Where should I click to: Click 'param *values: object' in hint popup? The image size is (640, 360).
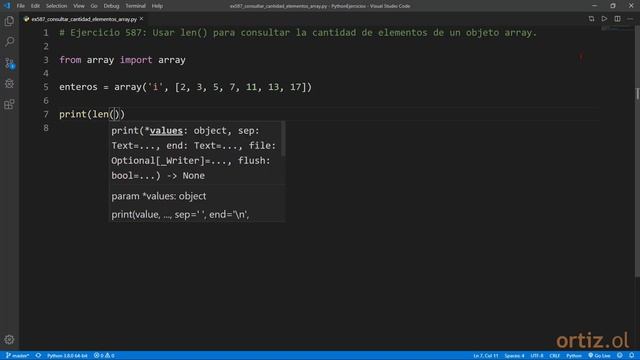tap(159, 196)
